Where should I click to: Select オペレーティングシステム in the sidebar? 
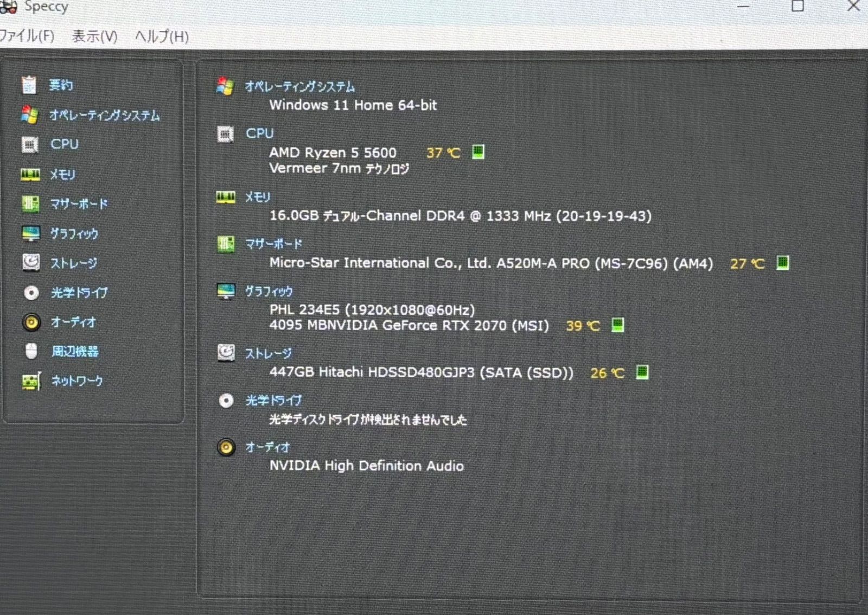pos(105,115)
